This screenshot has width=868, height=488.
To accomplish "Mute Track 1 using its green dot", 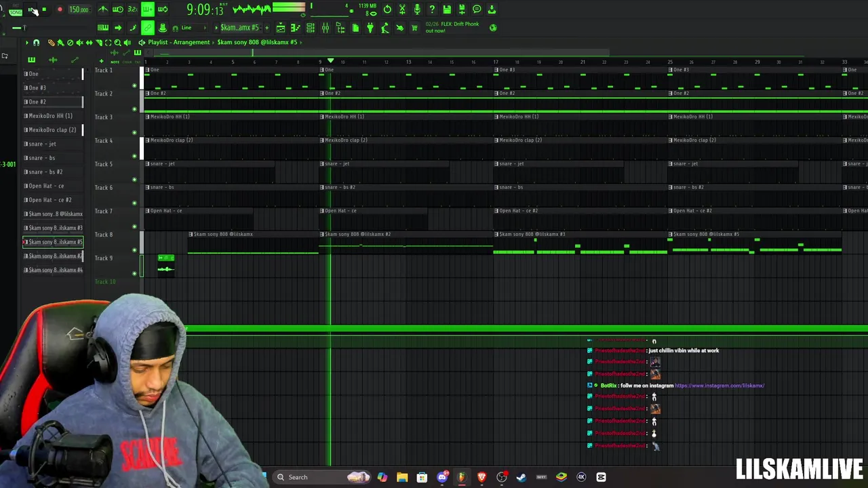I will (134, 86).
